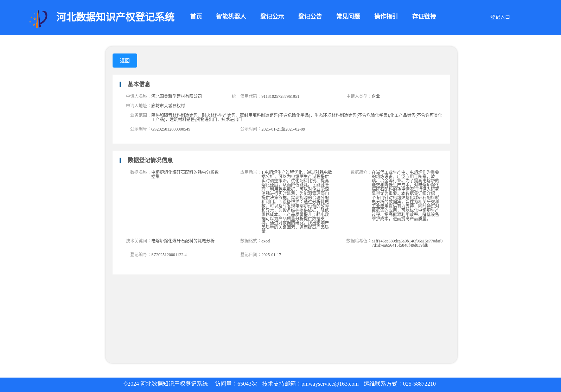Select address 廊坊市大城县权村

point(168,106)
